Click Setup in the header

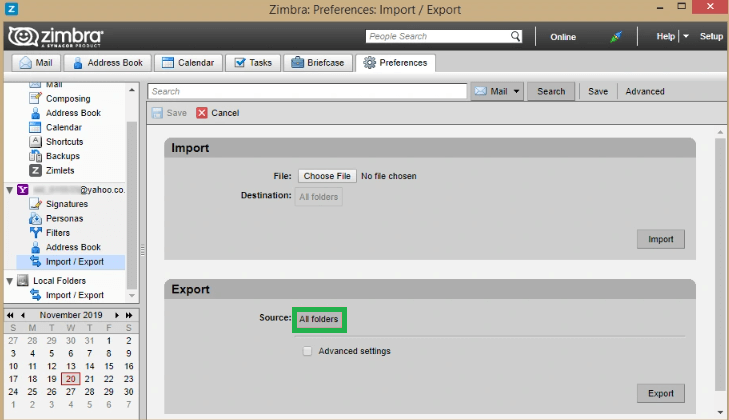pyautogui.click(x=711, y=36)
